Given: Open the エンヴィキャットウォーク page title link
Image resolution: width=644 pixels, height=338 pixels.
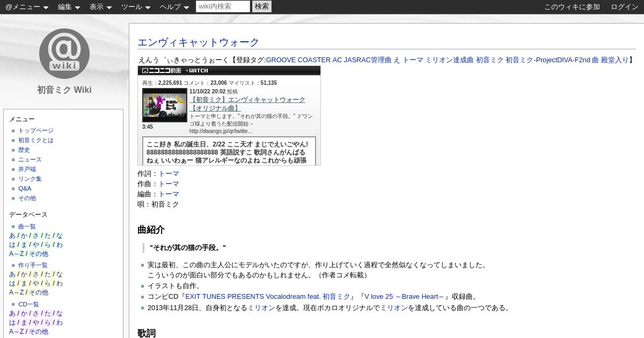Looking at the screenshot, I should [x=199, y=42].
